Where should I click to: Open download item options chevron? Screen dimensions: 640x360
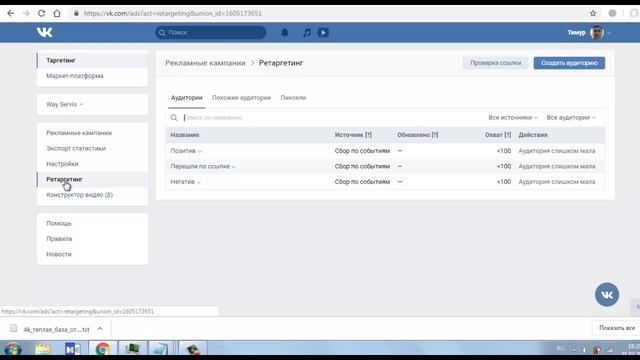click(100, 329)
